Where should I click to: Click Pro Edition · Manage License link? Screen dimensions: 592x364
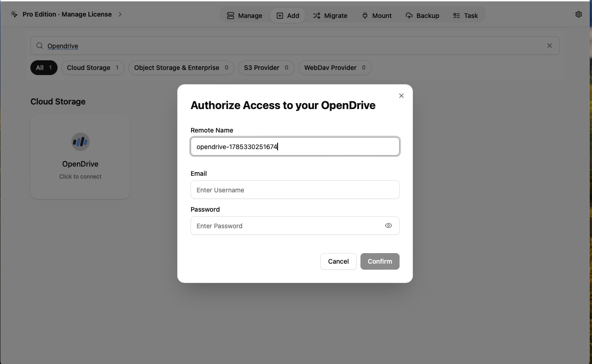point(67,14)
